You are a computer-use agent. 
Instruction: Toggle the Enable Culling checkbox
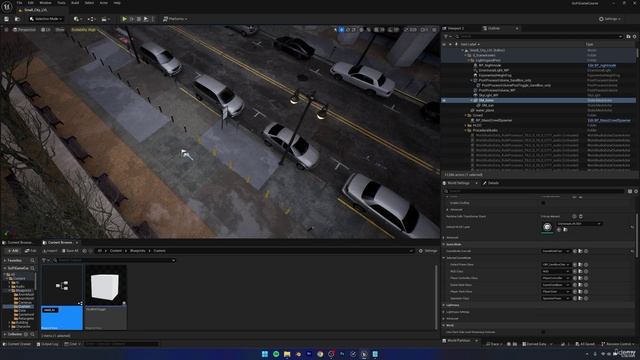(x=543, y=203)
